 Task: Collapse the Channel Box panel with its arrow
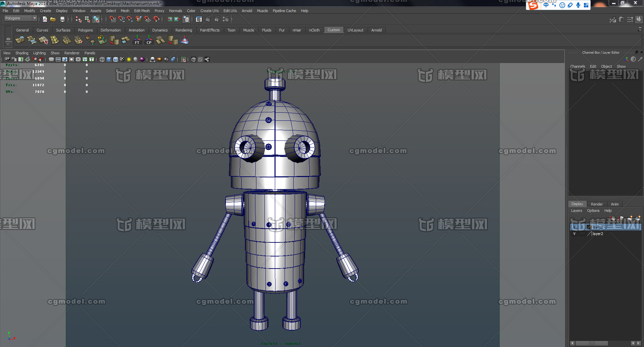[x=637, y=52]
